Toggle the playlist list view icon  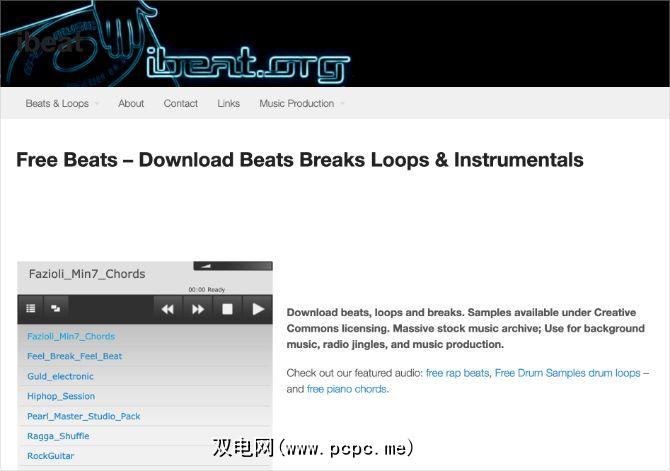coord(31,308)
